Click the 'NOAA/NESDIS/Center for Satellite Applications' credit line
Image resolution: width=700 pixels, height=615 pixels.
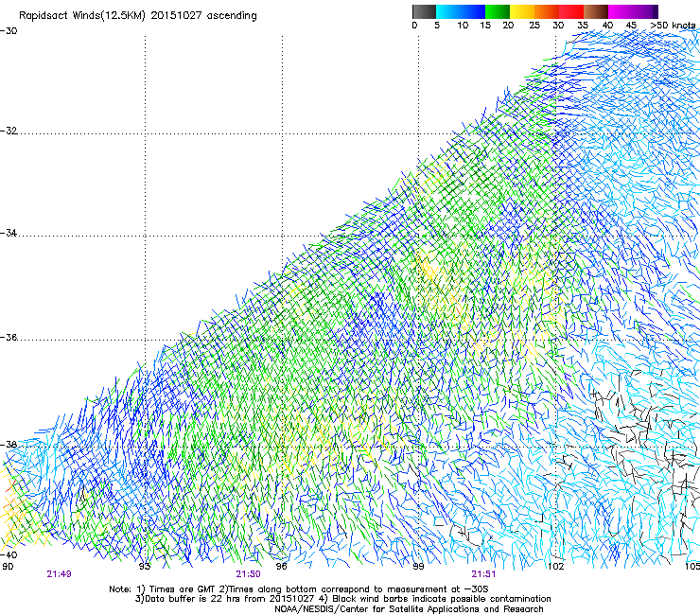point(409,609)
